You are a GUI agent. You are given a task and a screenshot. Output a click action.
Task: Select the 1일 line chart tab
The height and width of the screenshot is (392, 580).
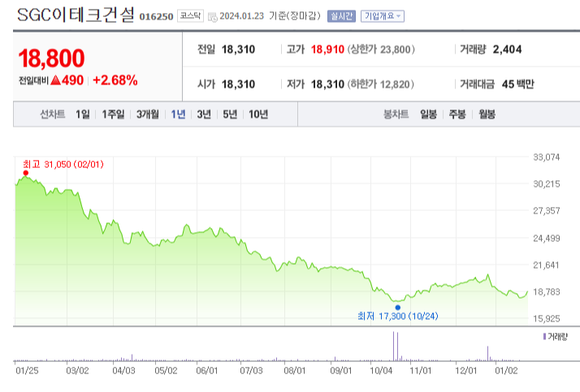[83, 114]
